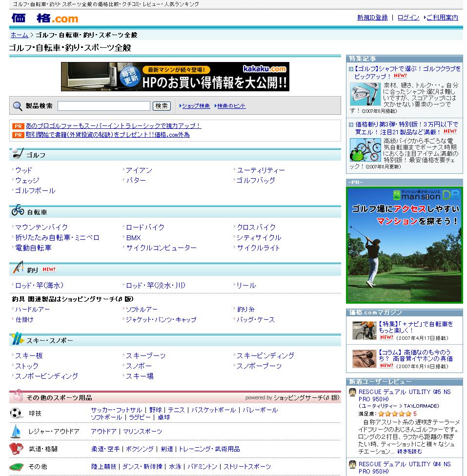The image size is (467, 476).
Task: Open the 検索のヒント link
Action: pos(231,106)
